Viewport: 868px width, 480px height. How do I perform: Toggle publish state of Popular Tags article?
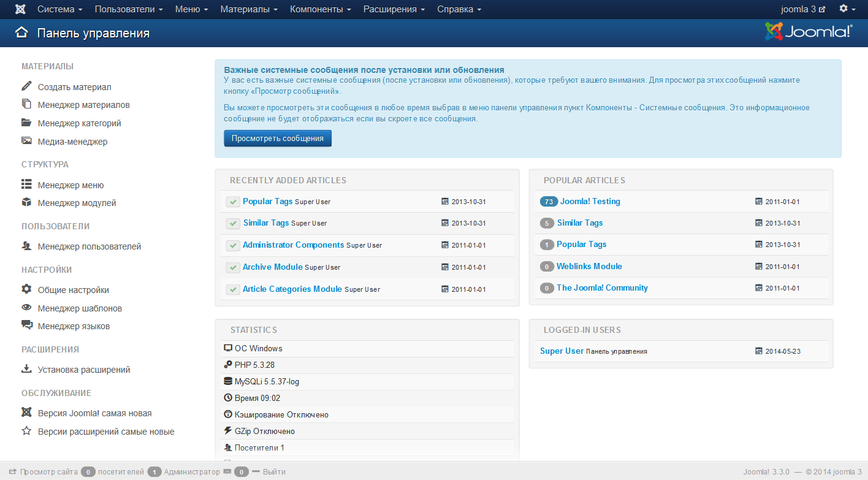pyautogui.click(x=232, y=201)
